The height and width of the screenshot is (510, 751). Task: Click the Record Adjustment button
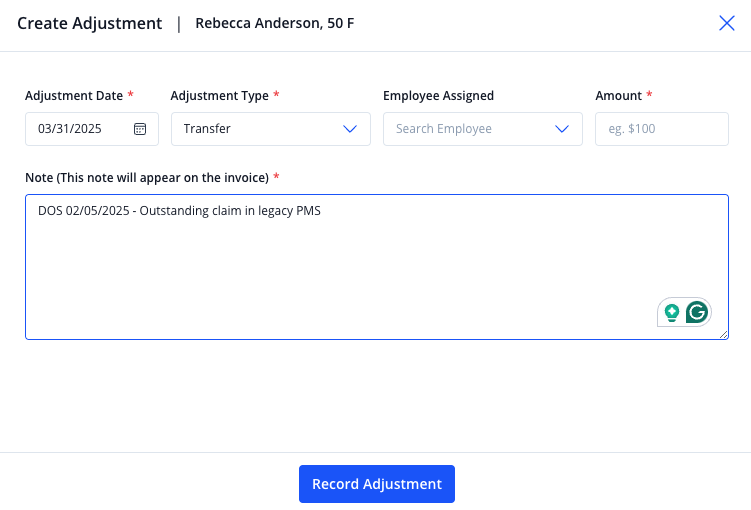(x=377, y=484)
